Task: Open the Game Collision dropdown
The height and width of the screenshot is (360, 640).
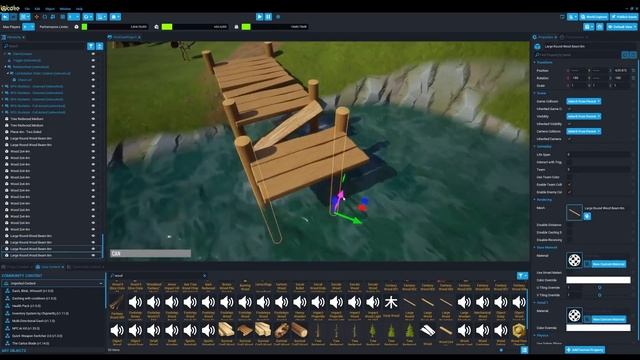Action: (x=584, y=101)
